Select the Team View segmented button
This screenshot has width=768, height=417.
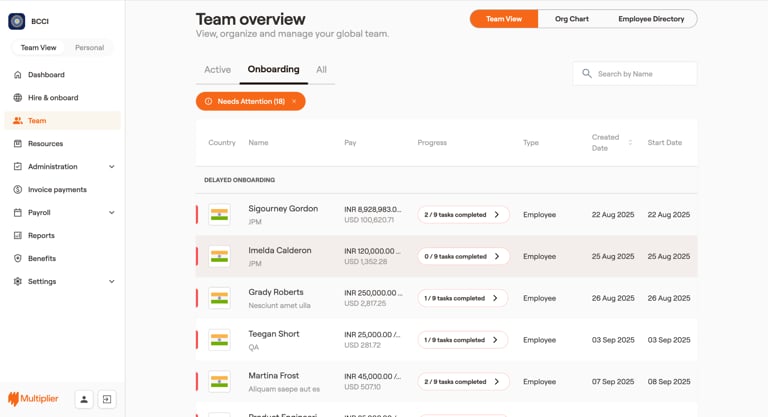(504, 19)
